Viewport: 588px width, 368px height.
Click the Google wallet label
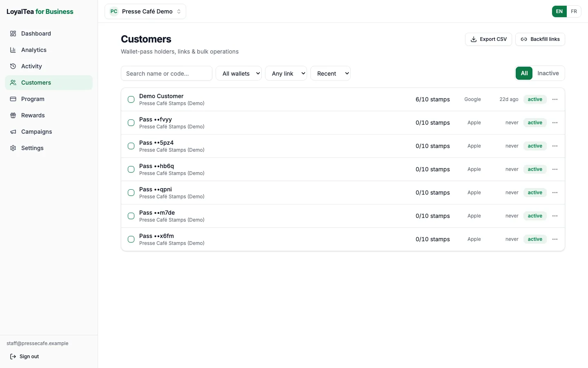pyautogui.click(x=472, y=99)
